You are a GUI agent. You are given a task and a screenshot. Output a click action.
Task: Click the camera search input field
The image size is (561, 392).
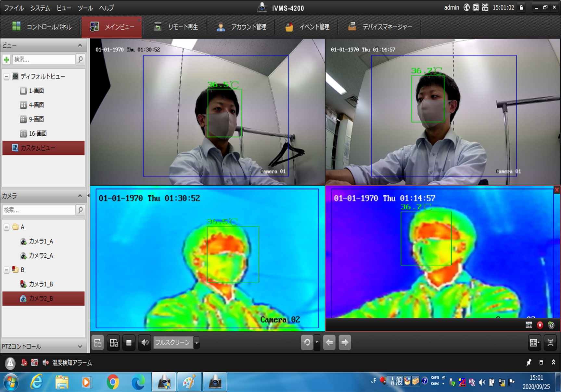click(38, 210)
